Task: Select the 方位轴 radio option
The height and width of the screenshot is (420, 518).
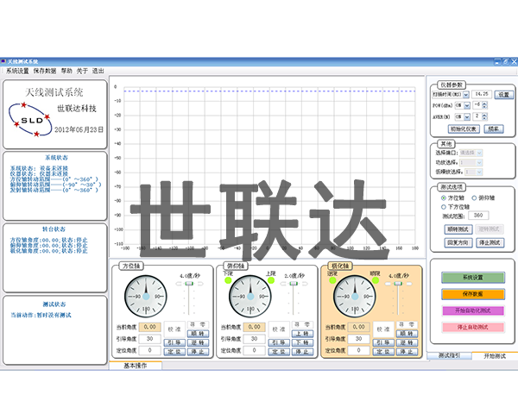Action: (x=444, y=198)
